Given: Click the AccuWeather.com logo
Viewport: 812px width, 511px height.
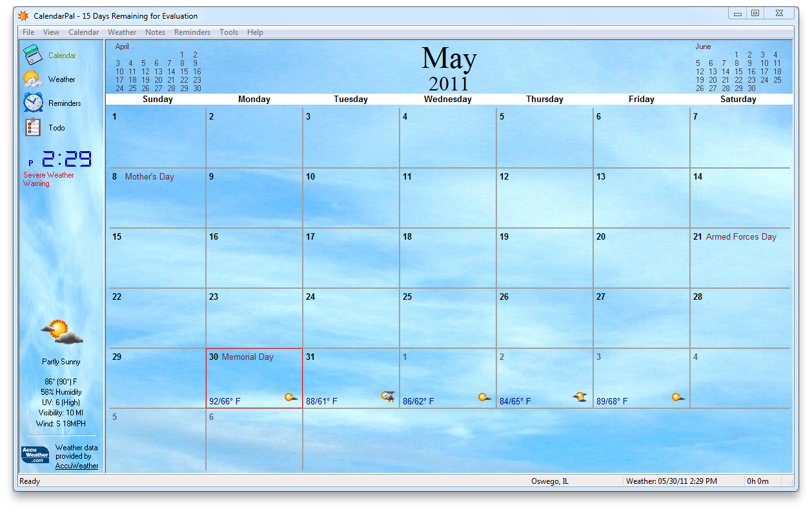Looking at the screenshot, I should 35,454.
